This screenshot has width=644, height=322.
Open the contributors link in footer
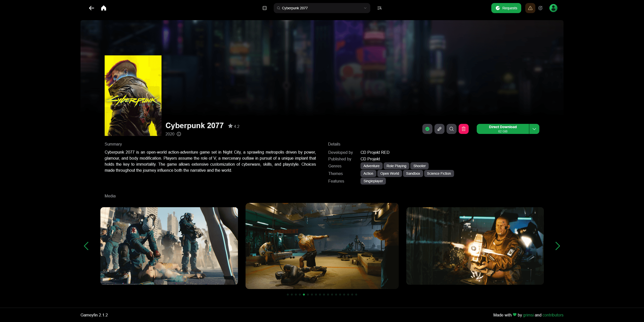click(553, 315)
